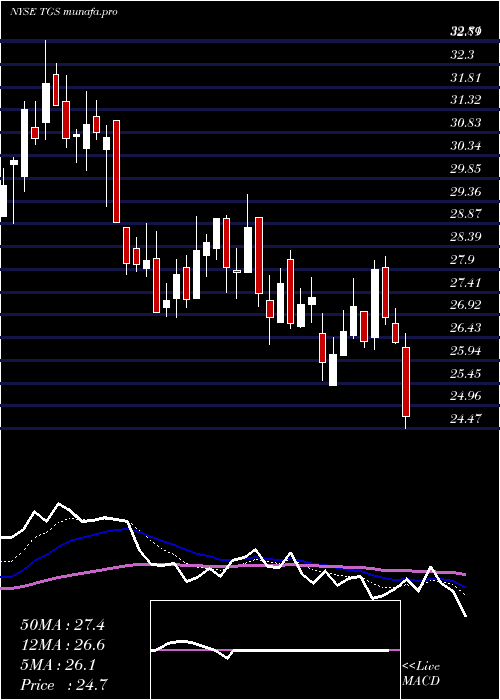Click the 32.3 price axis label
Image resolution: width=500 pixels, height=700 pixels.
tap(462, 54)
